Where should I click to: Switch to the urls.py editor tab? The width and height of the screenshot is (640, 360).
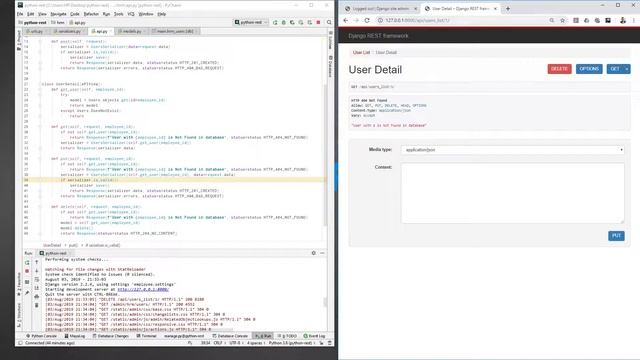35,31
